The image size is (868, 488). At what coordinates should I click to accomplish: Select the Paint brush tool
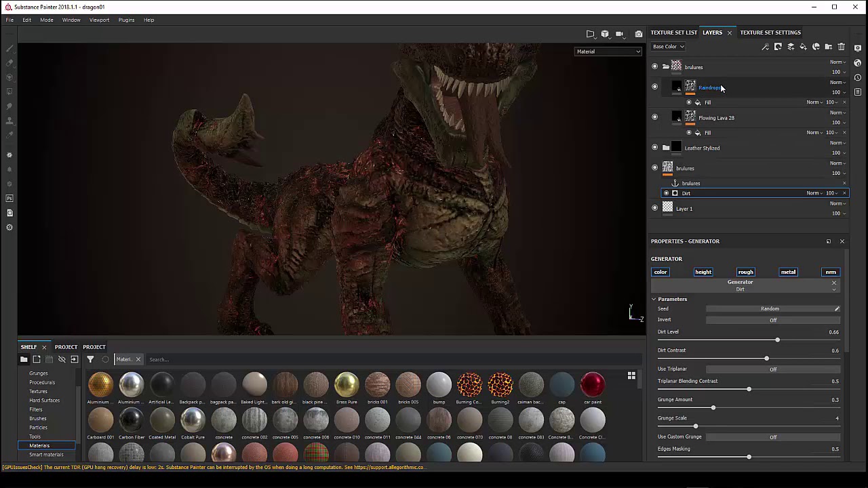coord(9,49)
